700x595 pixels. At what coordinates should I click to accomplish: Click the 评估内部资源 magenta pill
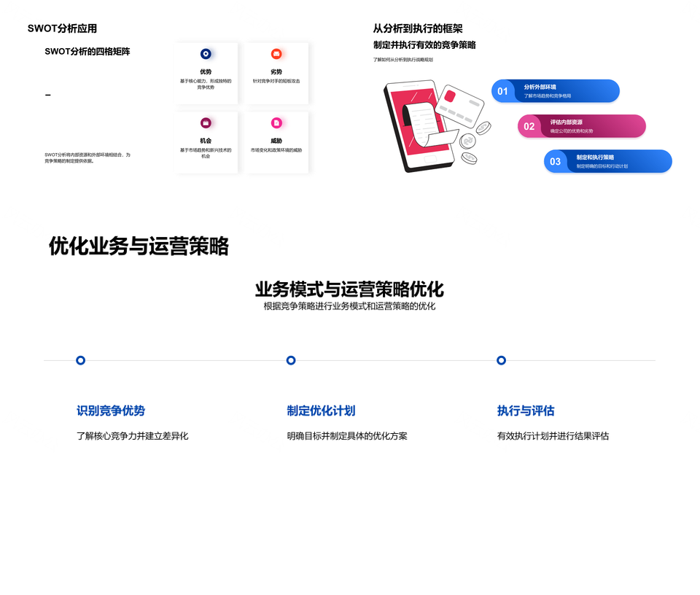[x=582, y=126]
